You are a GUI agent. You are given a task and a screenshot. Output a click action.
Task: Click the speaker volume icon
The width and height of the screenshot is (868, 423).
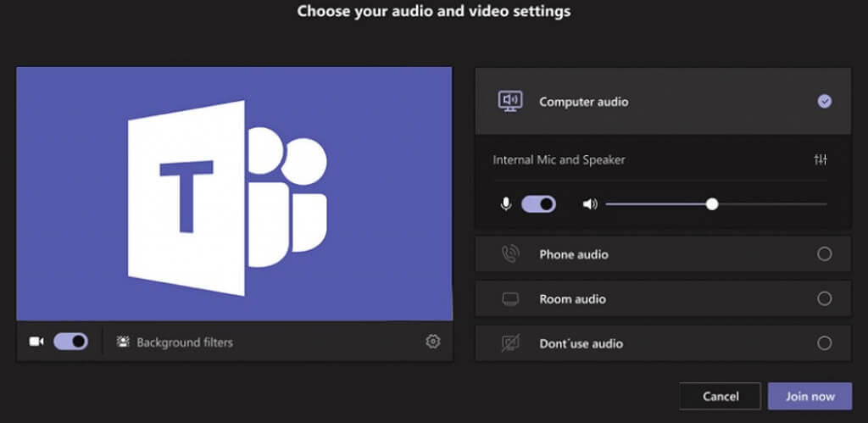click(x=590, y=204)
